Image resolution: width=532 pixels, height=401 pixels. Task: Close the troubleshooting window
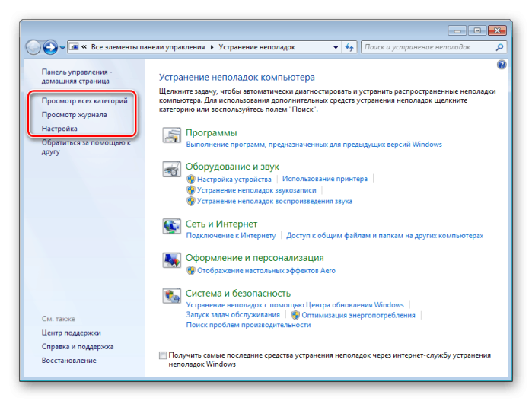click(x=497, y=31)
